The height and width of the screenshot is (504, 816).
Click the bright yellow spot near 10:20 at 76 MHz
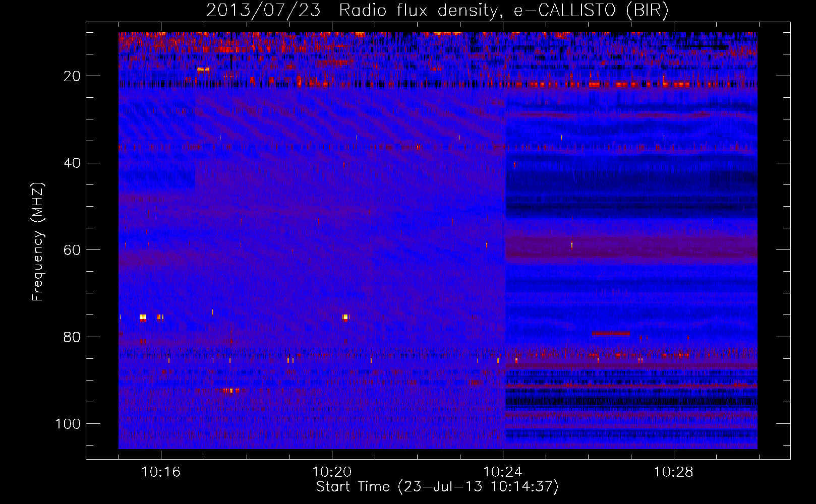(x=345, y=317)
